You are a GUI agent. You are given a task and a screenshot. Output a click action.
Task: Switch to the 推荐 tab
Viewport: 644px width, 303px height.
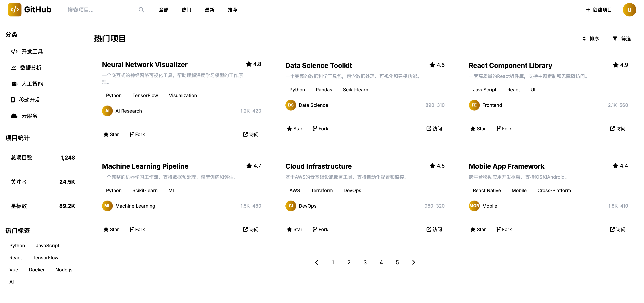(233, 10)
